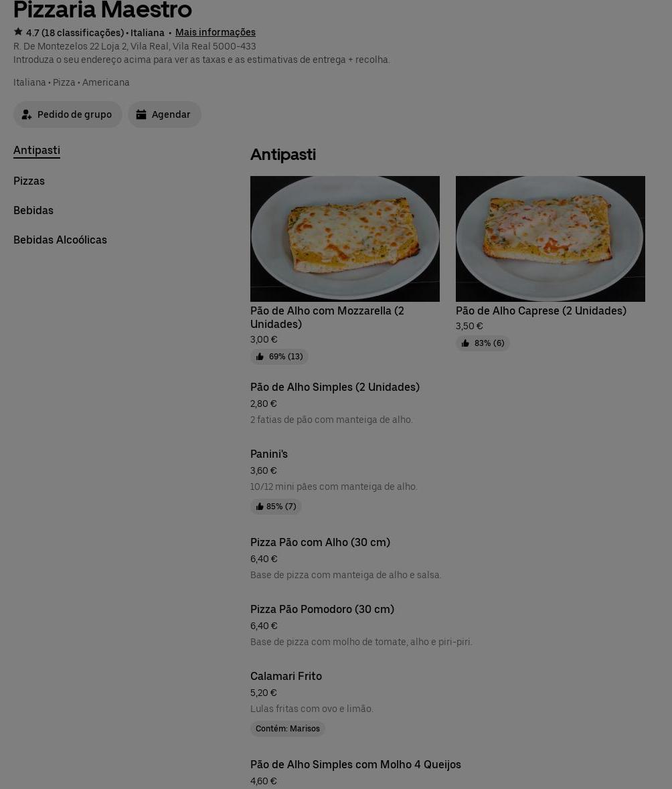
Task: Open Pão de Alho Caprese photo
Action: [550, 238]
